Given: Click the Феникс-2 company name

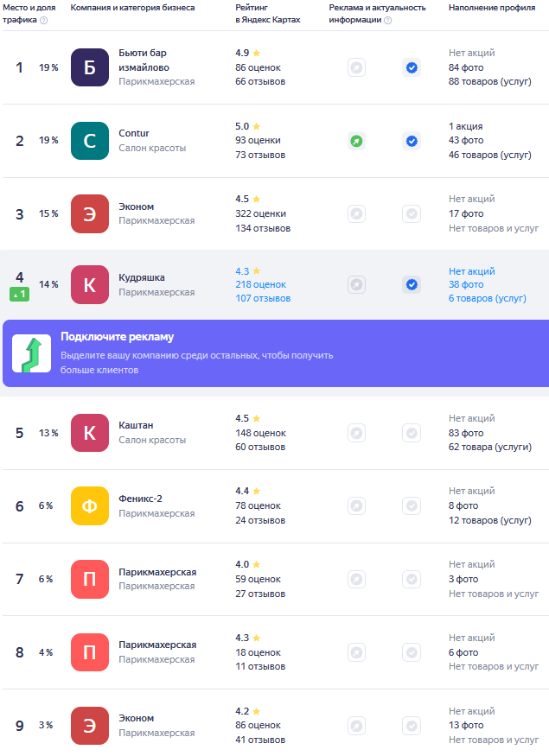Looking at the screenshot, I should click(140, 499).
